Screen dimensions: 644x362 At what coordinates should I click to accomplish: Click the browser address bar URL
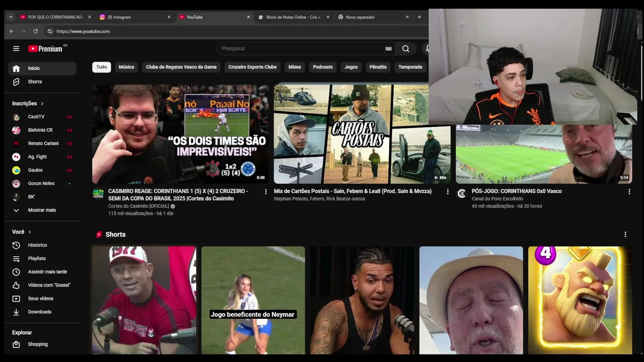click(x=83, y=31)
